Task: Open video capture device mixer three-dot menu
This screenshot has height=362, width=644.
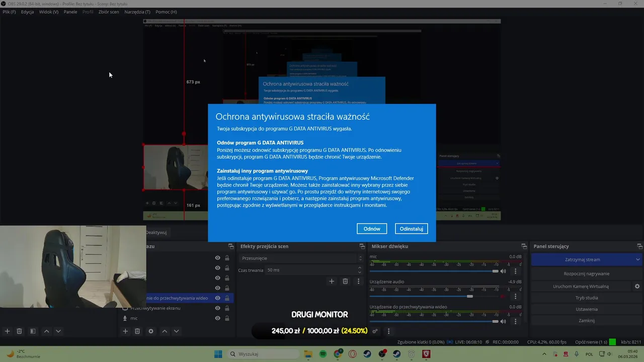Action: click(515, 321)
